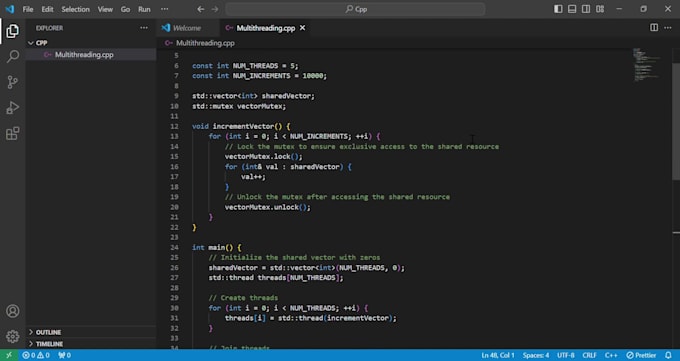Open the Customize Layout icon
The image size is (680, 361).
(600, 9)
